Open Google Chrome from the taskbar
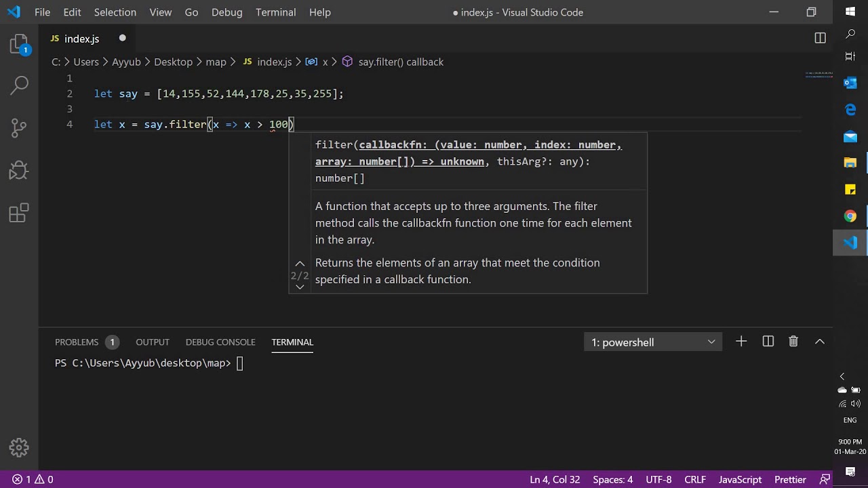 850,216
